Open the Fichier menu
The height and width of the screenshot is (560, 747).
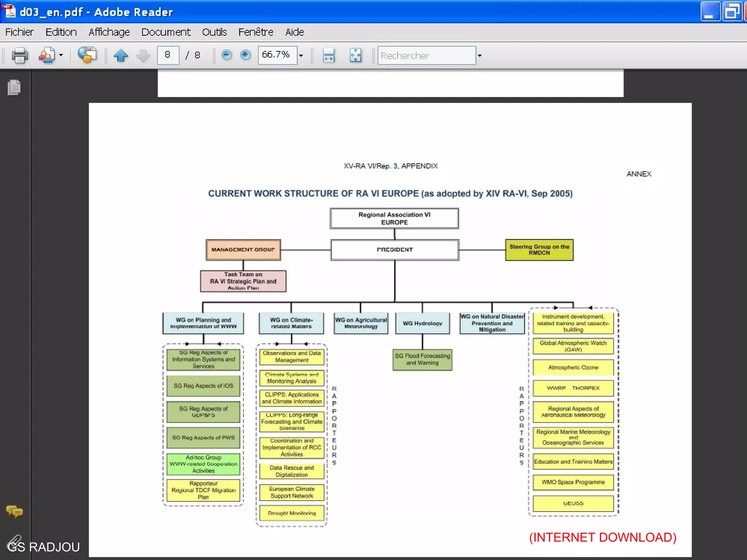click(x=19, y=32)
